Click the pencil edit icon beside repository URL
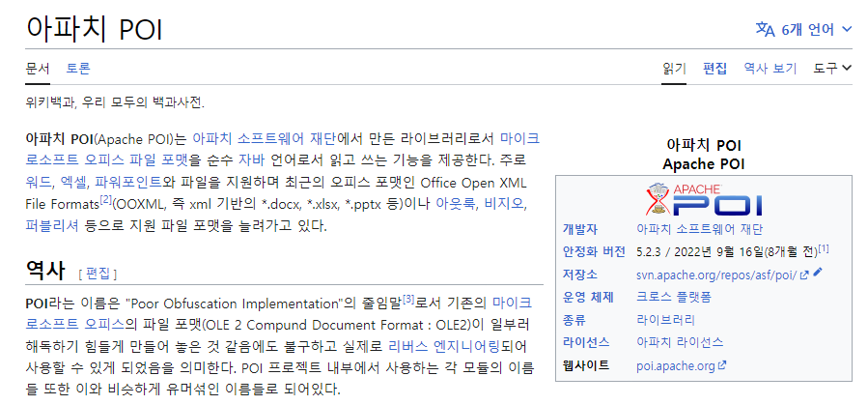868x405 pixels. click(x=819, y=272)
